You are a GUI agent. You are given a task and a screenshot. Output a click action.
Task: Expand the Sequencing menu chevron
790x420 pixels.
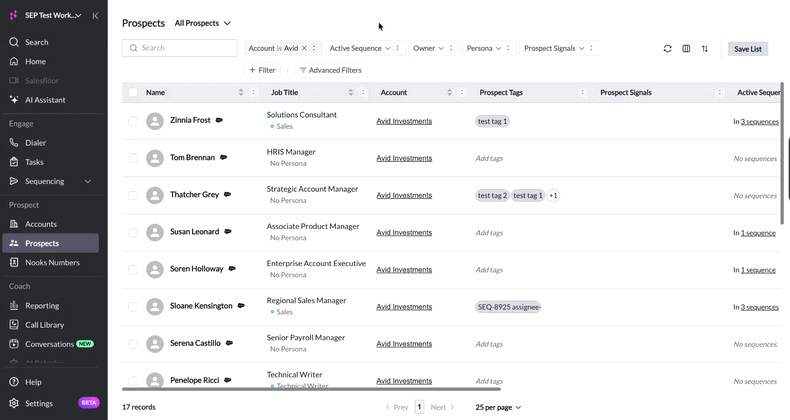88,181
